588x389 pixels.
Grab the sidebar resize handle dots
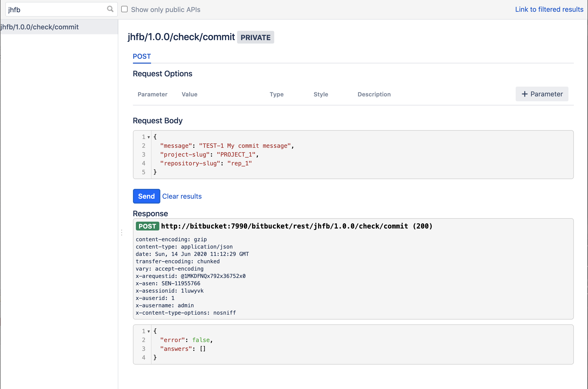pos(122,232)
